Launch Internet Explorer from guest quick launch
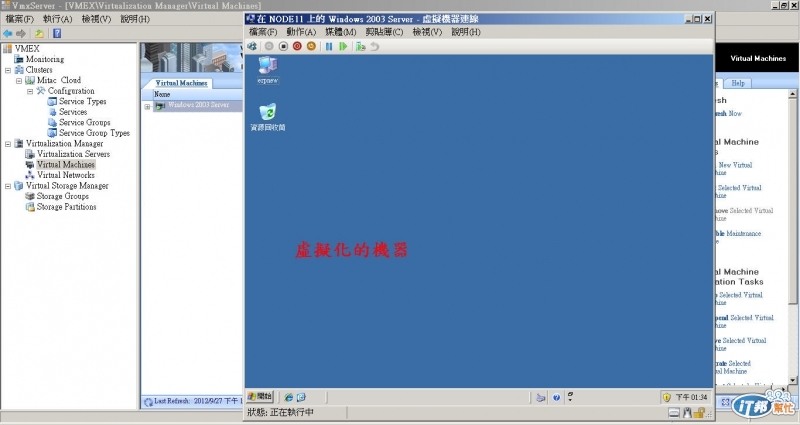800x425 pixels. point(289,397)
